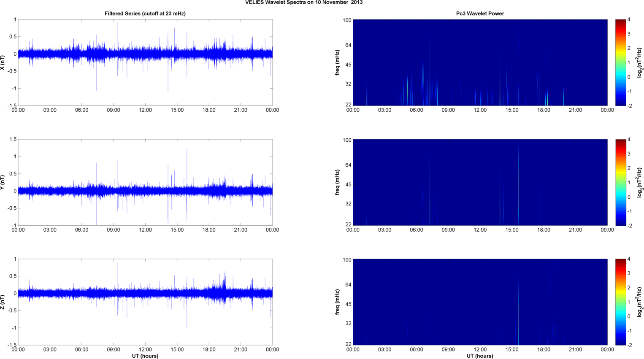
Task: Click the log2(nT²/Hz) label of top colorbar
Action: pyautogui.click(x=640, y=62)
